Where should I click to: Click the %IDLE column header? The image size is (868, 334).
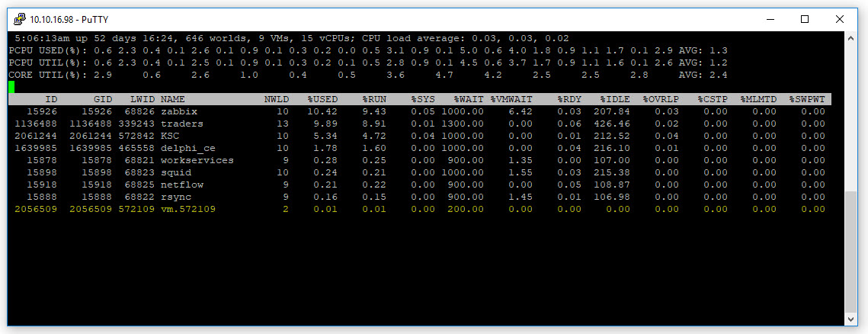[x=615, y=99]
